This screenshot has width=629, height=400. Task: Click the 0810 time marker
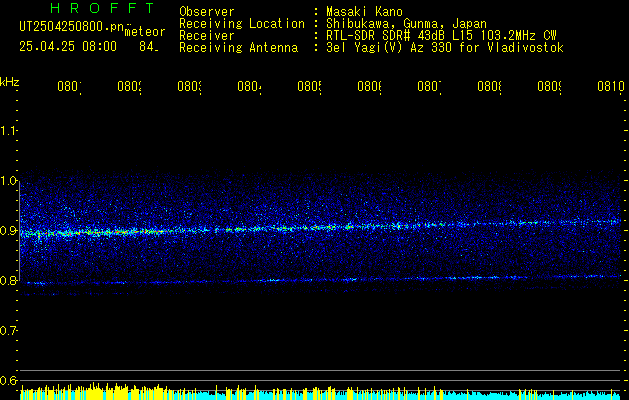point(611,86)
